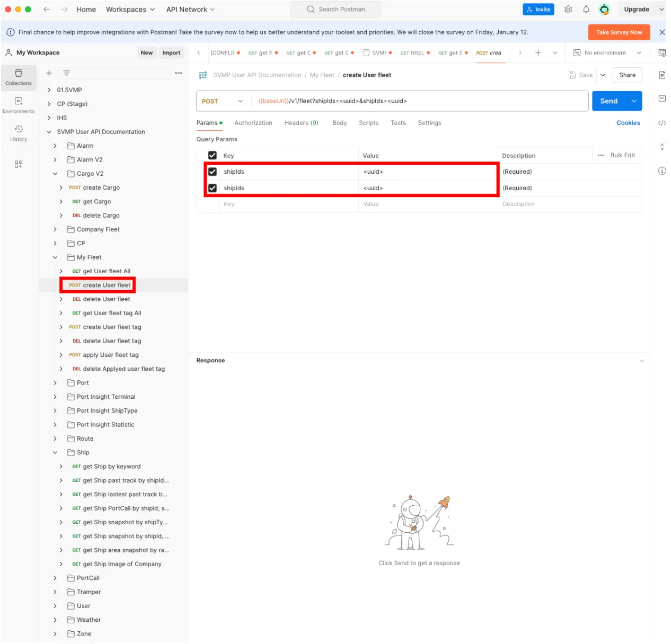Collapse the Response panel with its chevron
Screen dimensions: 671x644
point(642,361)
